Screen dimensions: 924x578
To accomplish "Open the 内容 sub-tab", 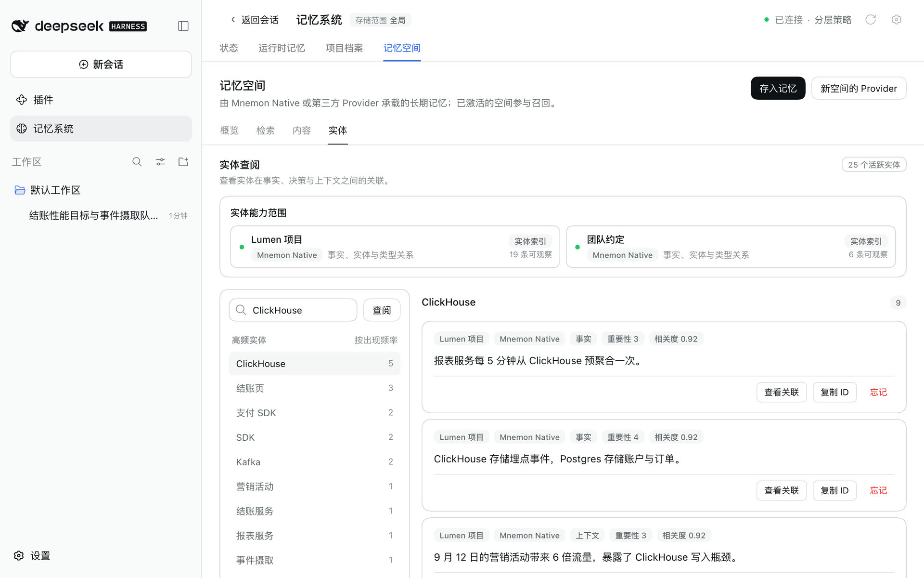I will click(302, 131).
